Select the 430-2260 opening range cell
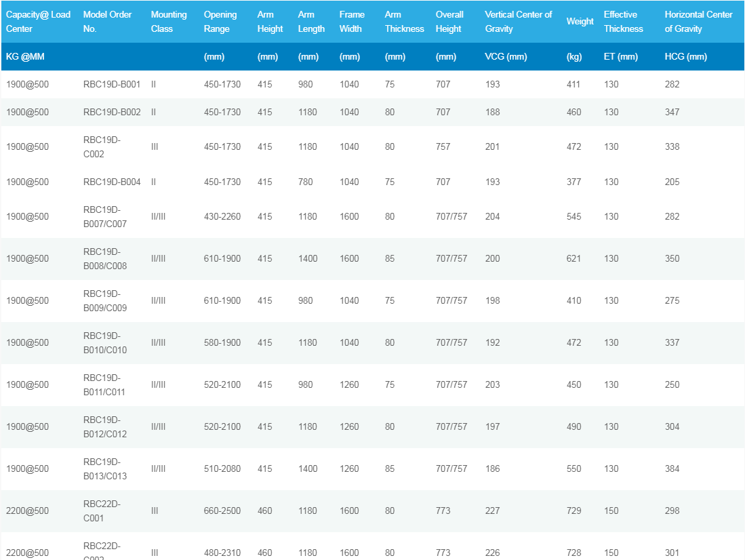 [222, 217]
